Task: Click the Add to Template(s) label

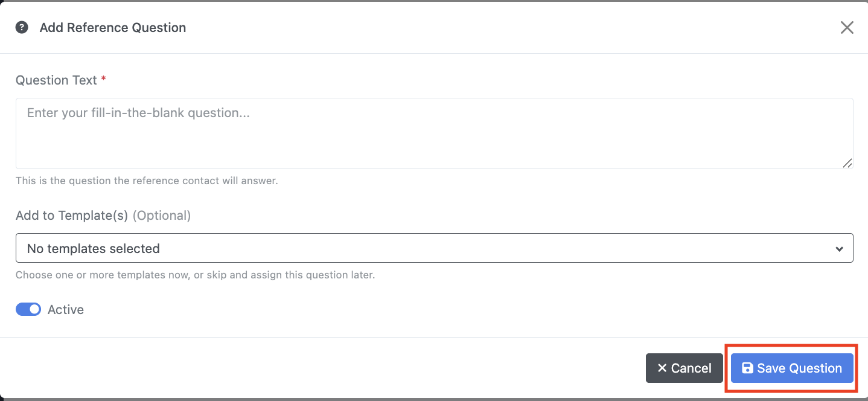Action: point(72,216)
